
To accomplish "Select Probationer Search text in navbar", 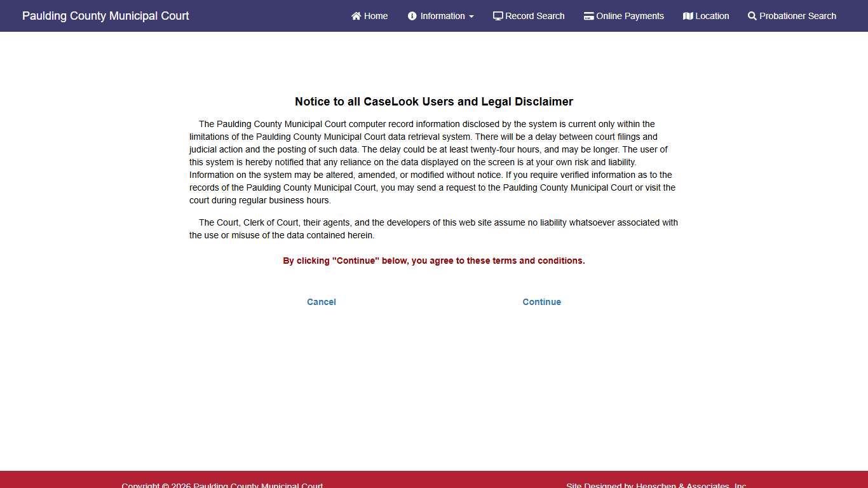I will tap(797, 16).
